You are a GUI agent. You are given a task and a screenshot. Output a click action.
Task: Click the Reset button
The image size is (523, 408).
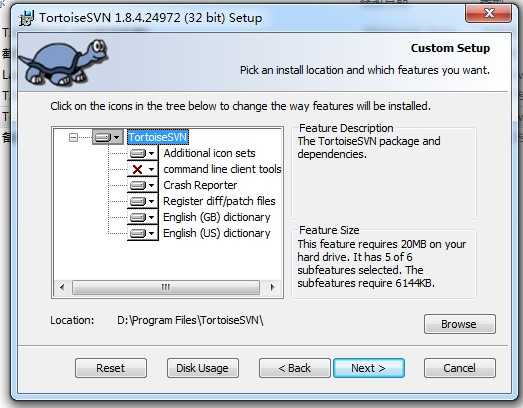(111, 368)
